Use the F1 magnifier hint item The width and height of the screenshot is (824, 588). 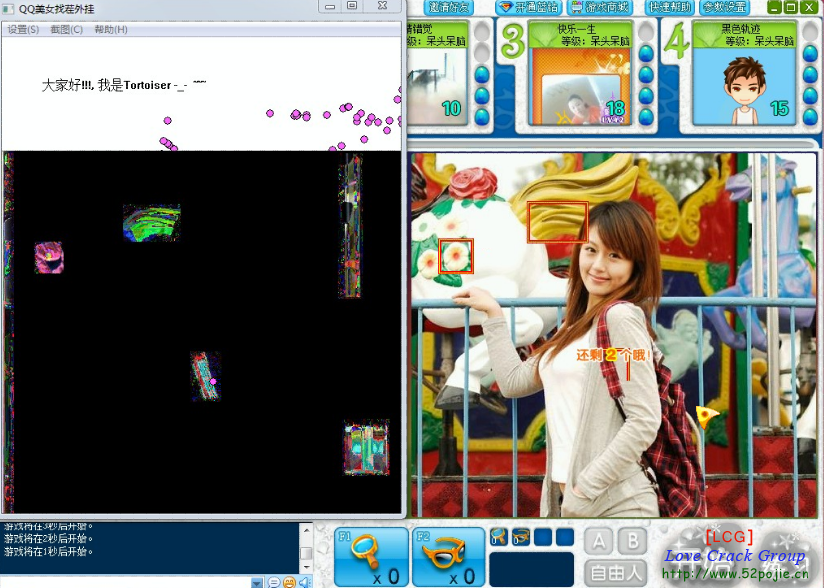point(371,557)
